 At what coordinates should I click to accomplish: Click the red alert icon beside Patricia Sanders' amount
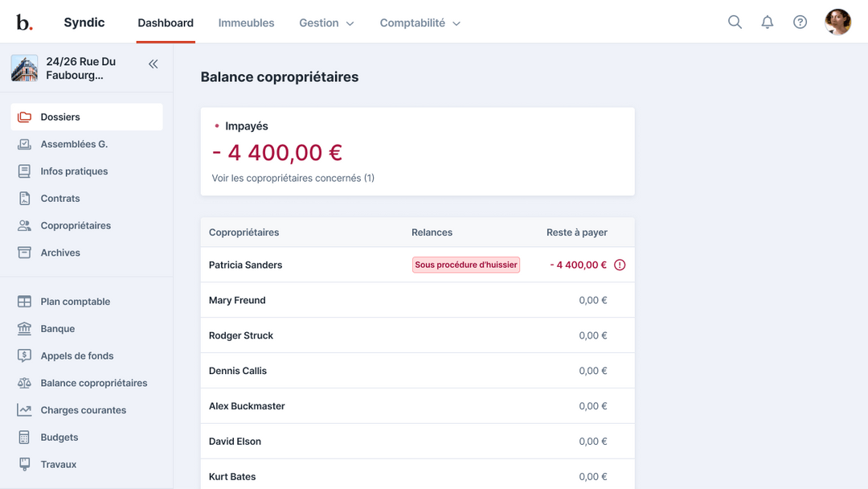[620, 265]
